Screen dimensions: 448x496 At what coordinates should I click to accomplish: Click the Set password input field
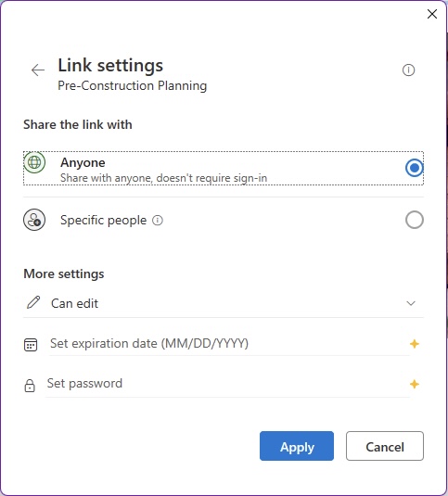(x=227, y=384)
